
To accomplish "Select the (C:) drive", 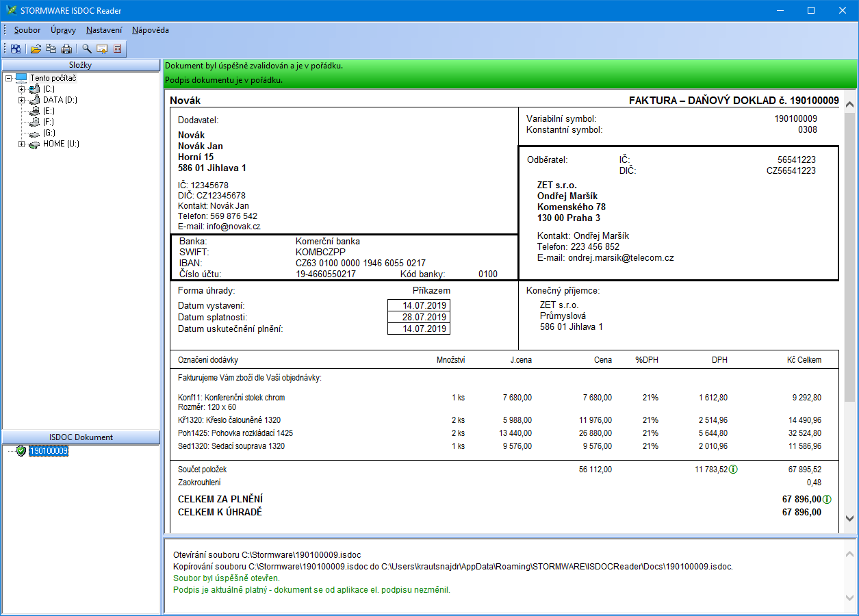I will point(49,89).
